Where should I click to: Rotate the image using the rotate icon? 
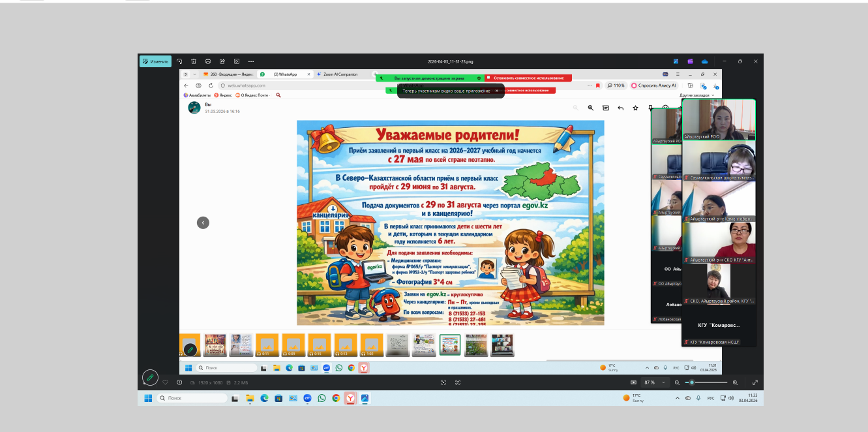(179, 61)
